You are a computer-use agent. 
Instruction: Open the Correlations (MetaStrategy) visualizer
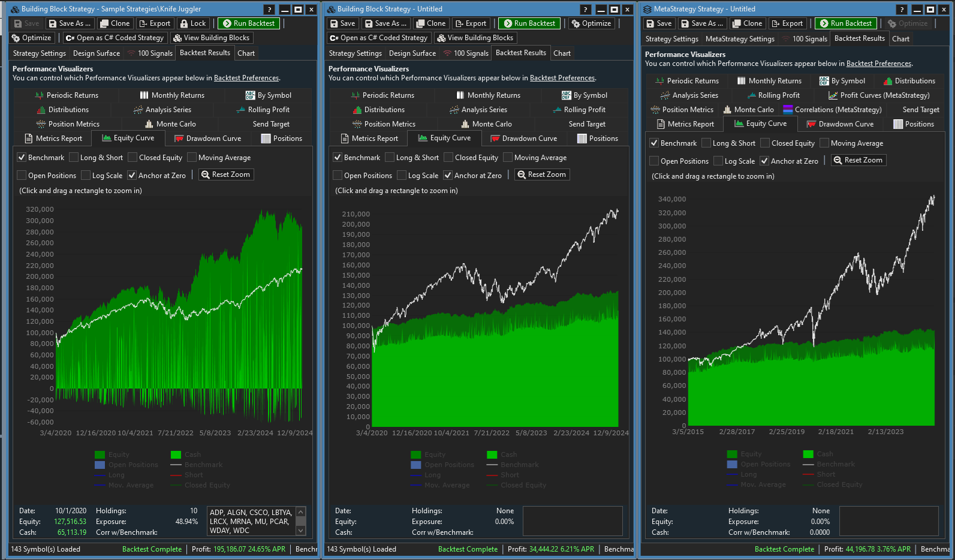[832, 110]
